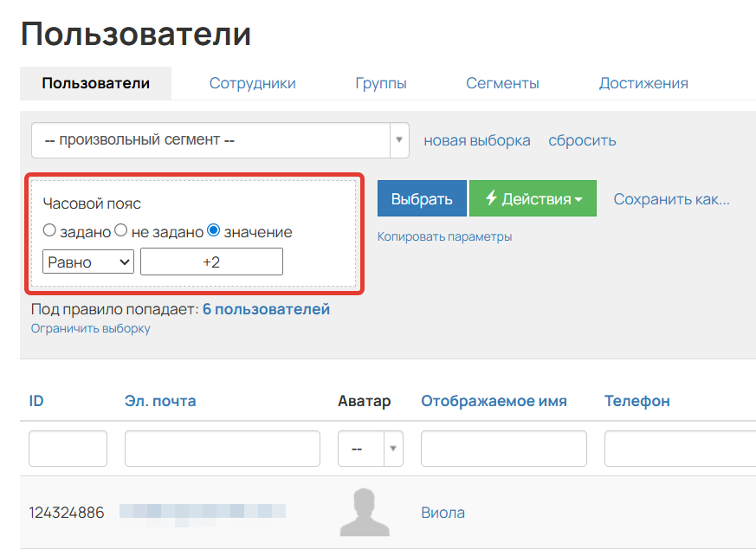Select the не задано radio button
The height and width of the screenshot is (549, 756).
pyautogui.click(x=119, y=231)
